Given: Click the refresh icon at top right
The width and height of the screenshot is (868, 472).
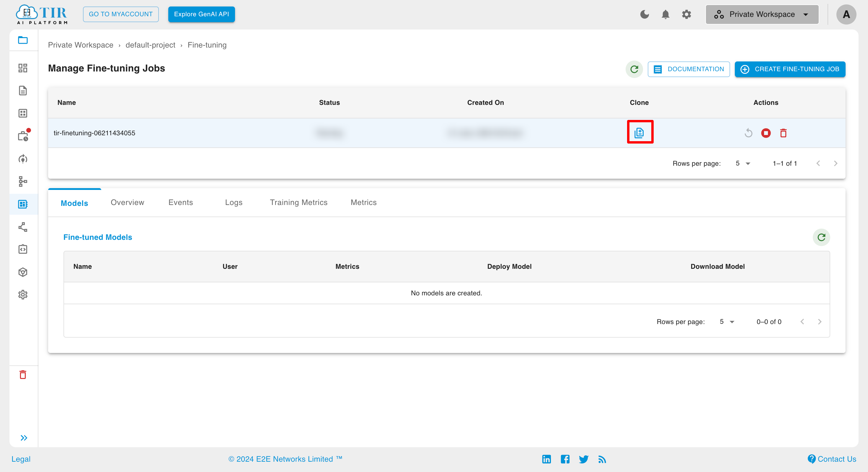Looking at the screenshot, I should (x=634, y=69).
